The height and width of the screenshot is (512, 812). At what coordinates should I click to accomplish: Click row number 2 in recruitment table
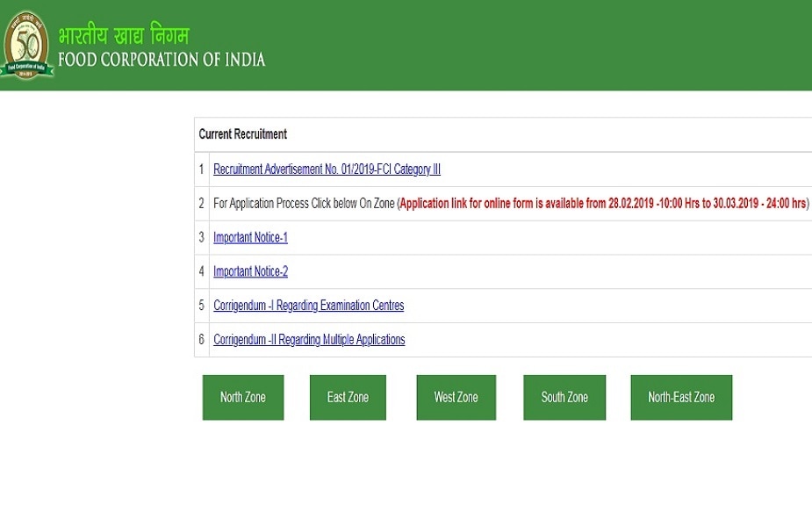pos(201,203)
